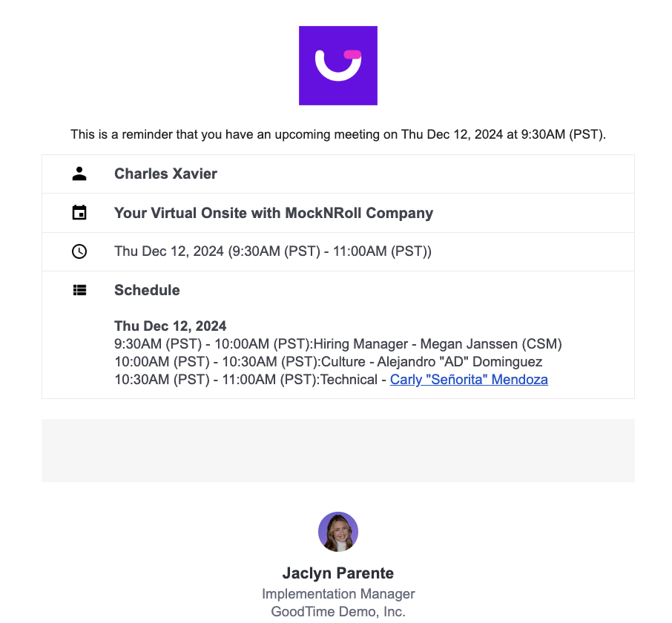
Task: Click the Implementation Manager title text
Action: (x=337, y=593)
